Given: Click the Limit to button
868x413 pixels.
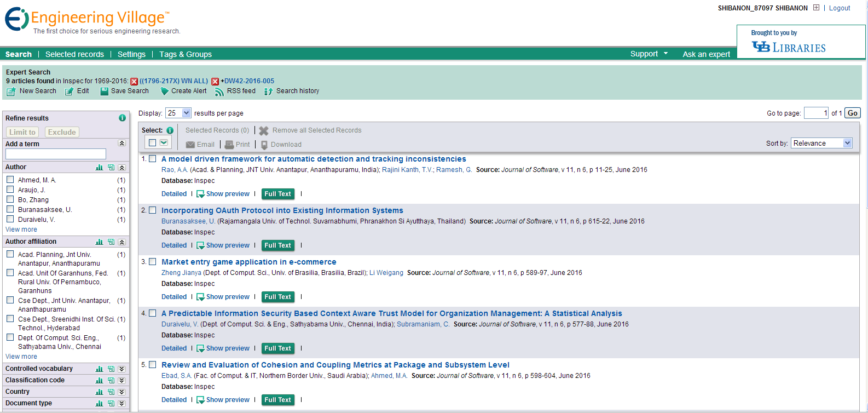Looking at the screenshot, I should [22, 132].
